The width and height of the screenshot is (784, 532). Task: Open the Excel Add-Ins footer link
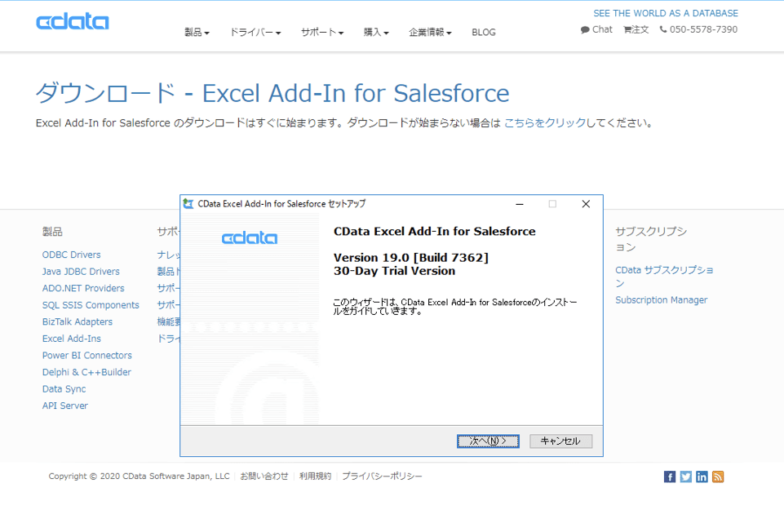(72, 339)
